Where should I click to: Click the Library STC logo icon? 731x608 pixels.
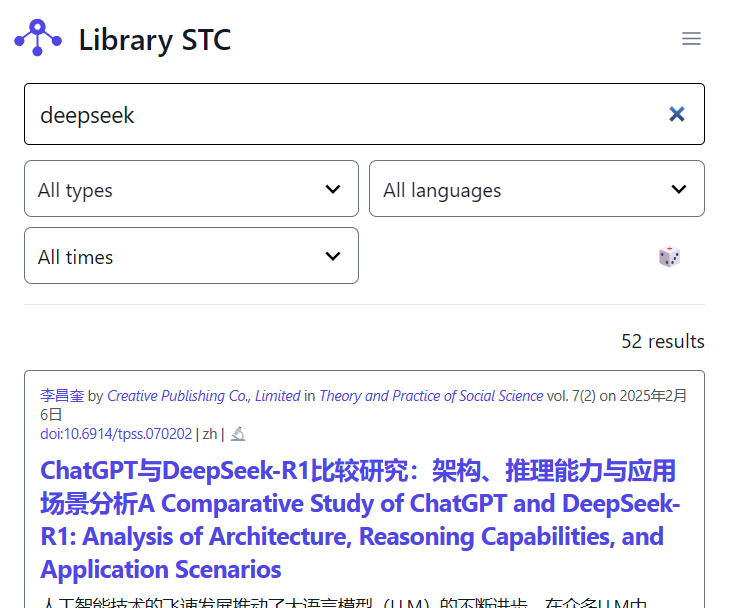38,38
